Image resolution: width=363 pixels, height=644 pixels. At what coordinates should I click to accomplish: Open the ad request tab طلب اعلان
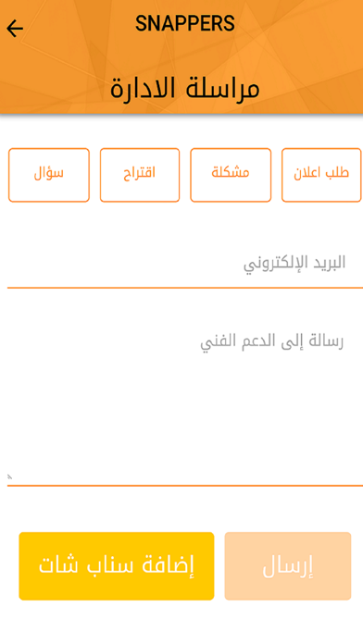321,175
